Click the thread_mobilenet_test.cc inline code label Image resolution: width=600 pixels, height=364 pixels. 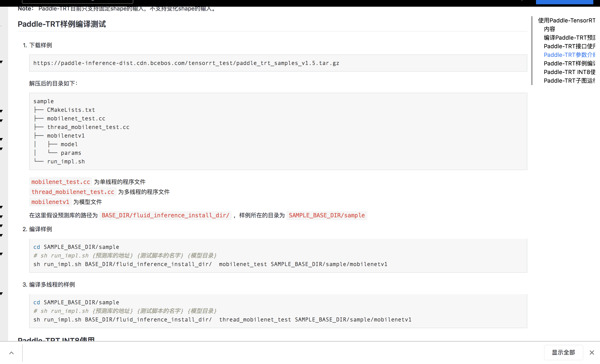(x=73, y=192)
